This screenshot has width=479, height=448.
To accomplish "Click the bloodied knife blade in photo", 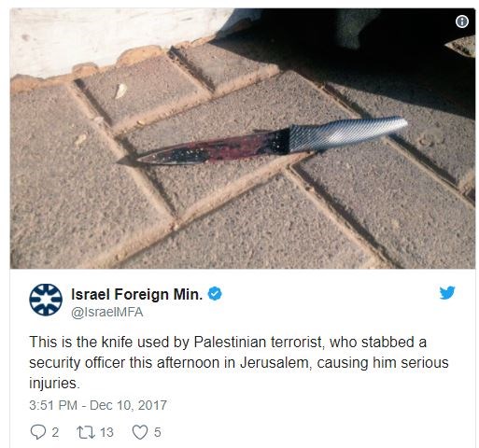I will pyautogui.click(x=204, y=149).
